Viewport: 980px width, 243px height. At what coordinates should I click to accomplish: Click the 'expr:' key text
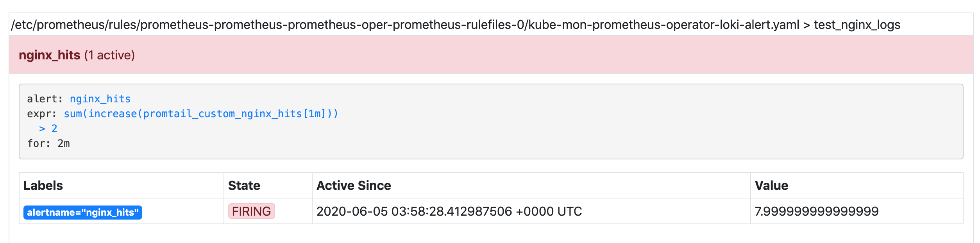coord(42,114)
